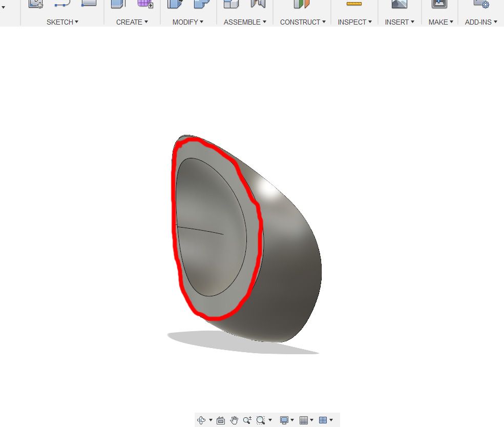
Task: Open Grid and Snaps settings icon
Action: pos(303,420)
